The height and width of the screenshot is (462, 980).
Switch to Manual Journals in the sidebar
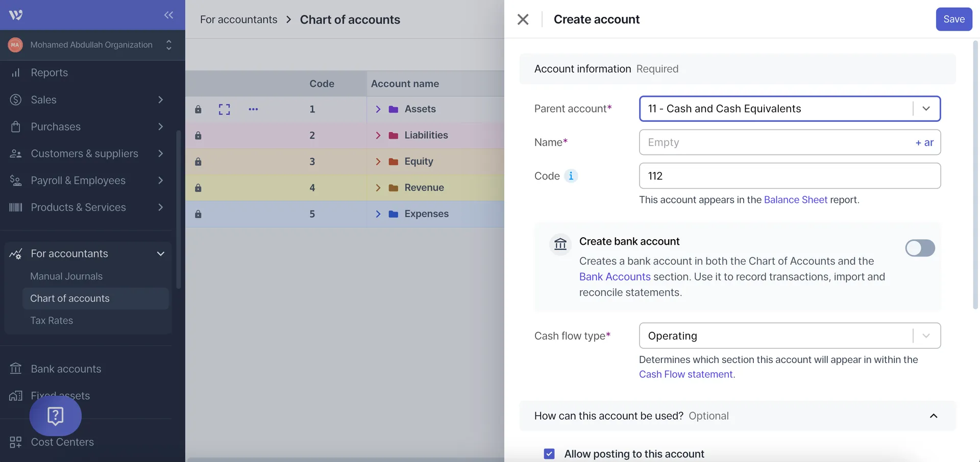click(66, 276)
